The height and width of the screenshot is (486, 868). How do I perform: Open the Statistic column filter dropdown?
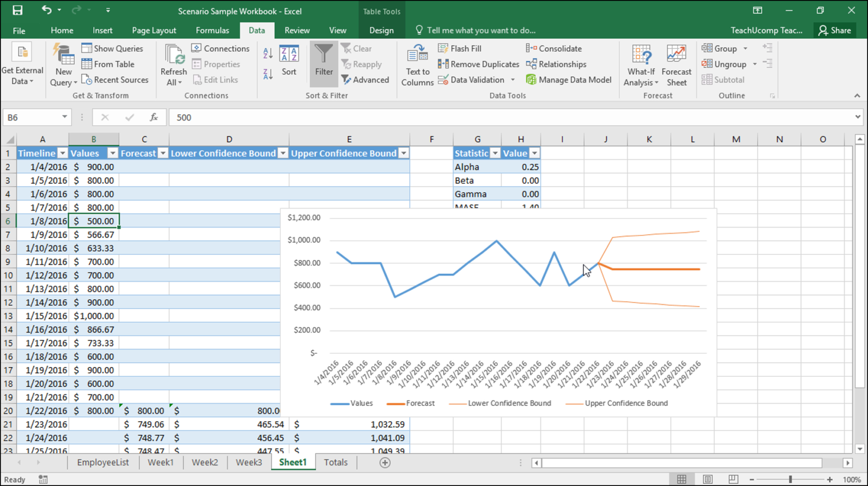tap(495, 153)
